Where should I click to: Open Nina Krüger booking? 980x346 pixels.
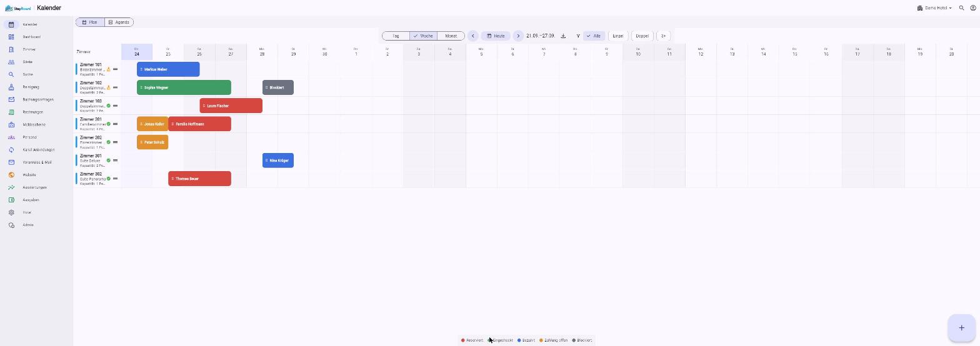click(278, 161)
